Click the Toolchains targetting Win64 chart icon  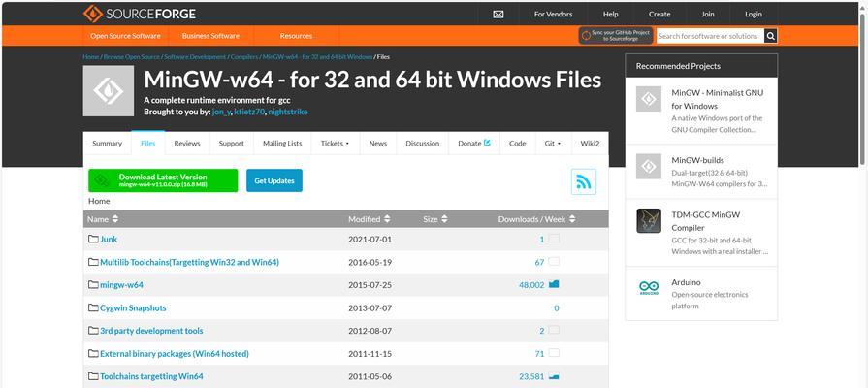point(554,376)
